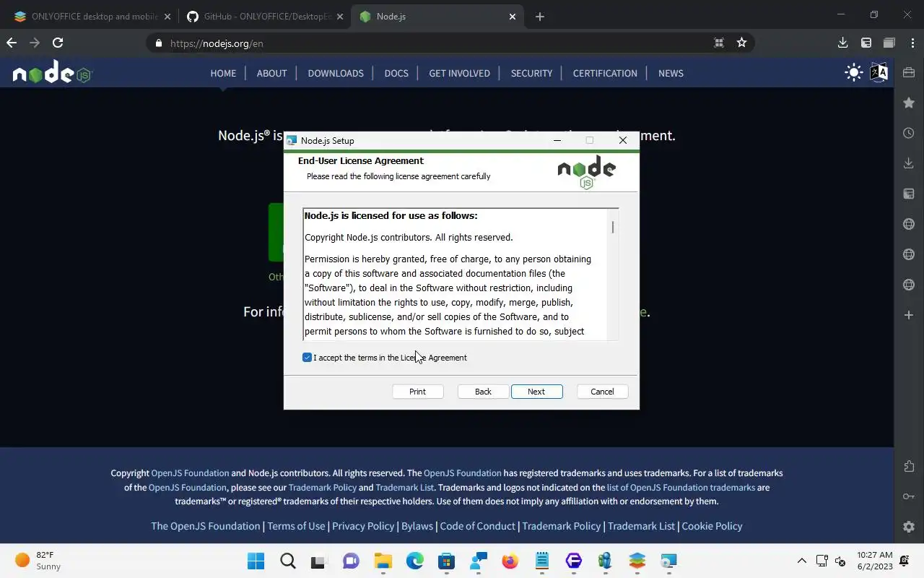Open a new browser tab with plus
924x578 pixels.
[539, 16]
